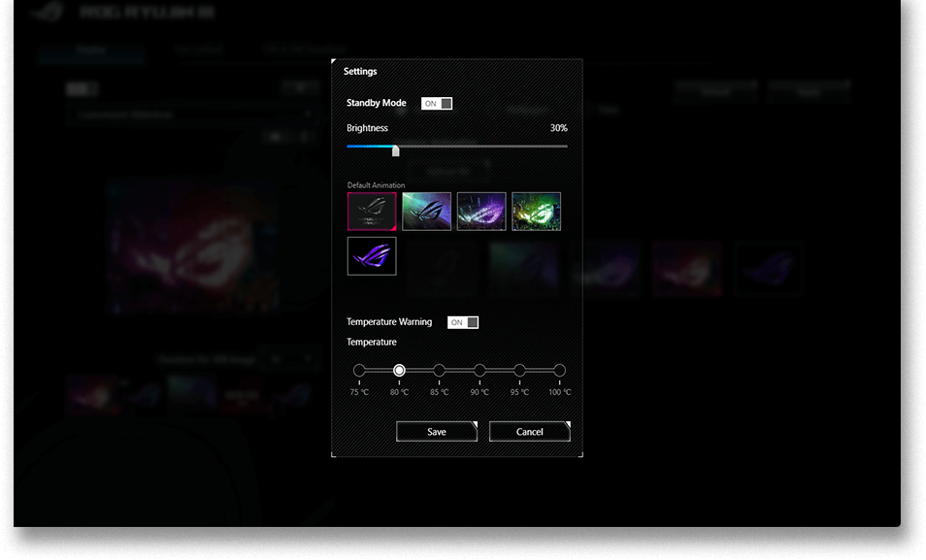Screen dimensions: 926x560
Task: Select the 80 °C temperature option
Action: pos(399,371)
